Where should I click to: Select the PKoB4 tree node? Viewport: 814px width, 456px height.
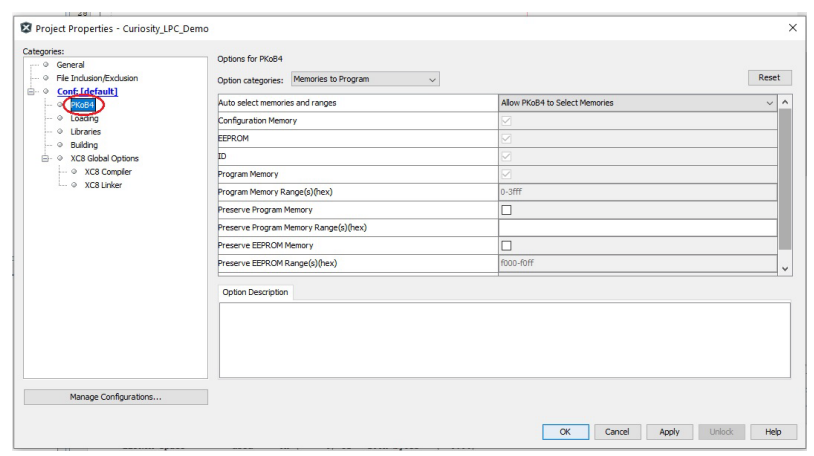pos(83,105)
